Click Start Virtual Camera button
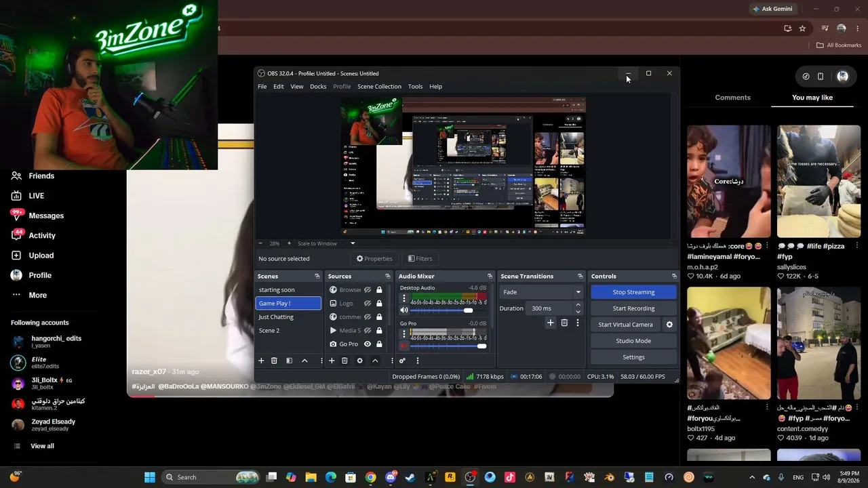Image resolution: width=868 pixels, height=488 pixels. coord(625,325)
